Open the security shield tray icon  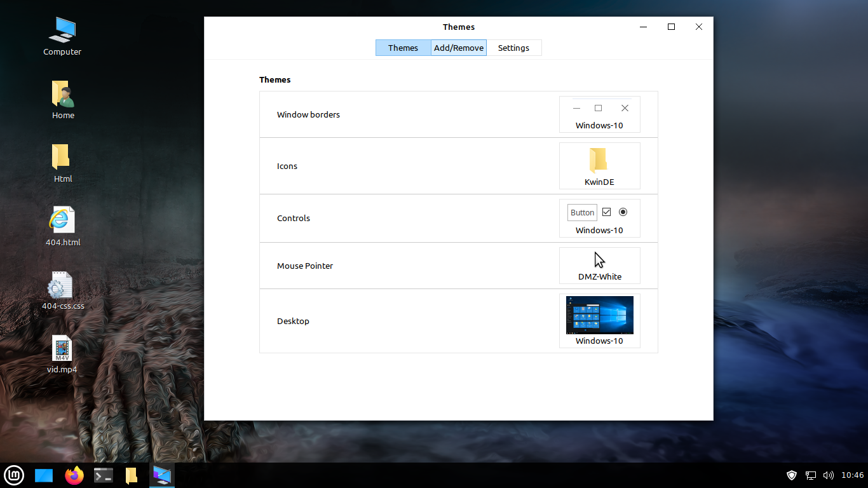(792, 475)
